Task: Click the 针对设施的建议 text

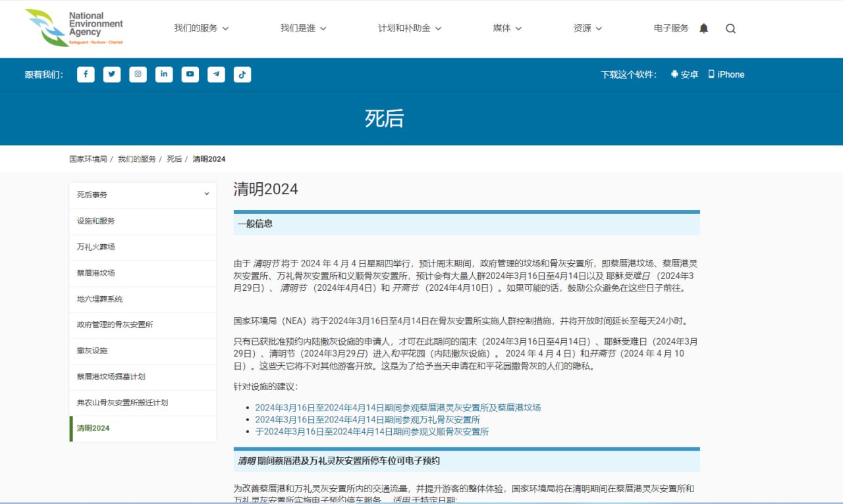Action: 265,386
